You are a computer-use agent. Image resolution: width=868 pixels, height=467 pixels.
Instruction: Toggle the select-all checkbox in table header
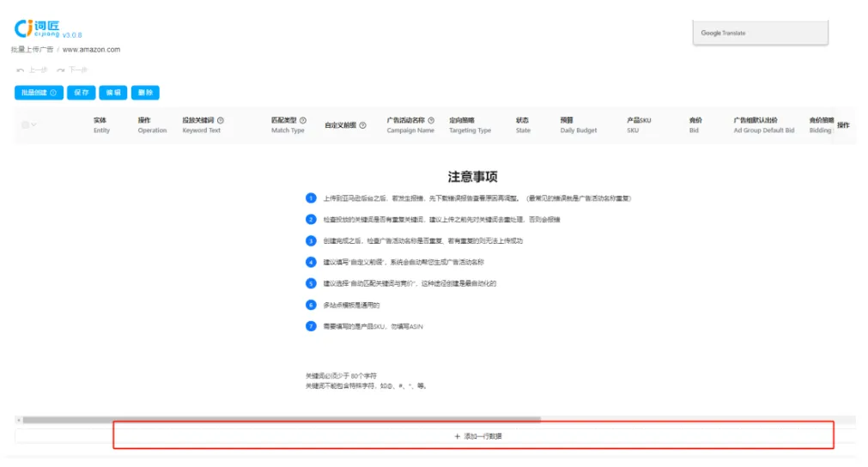(25, 125)
